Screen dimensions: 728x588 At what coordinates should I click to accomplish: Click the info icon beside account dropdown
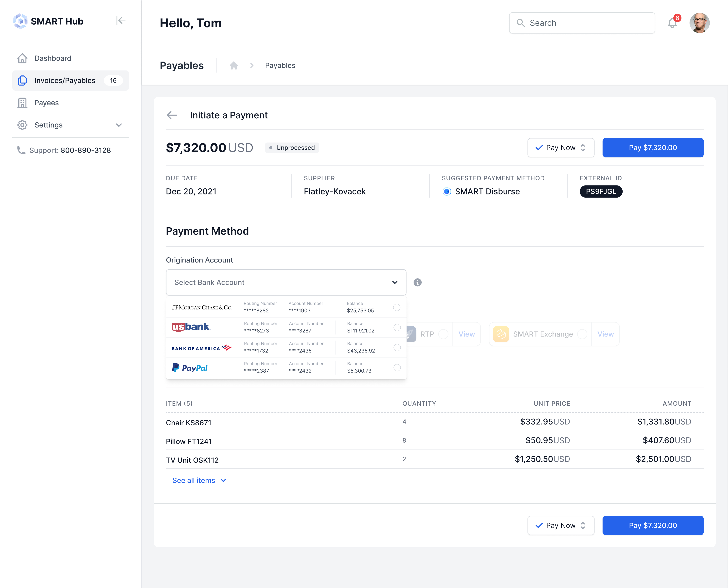pos(417,283)
